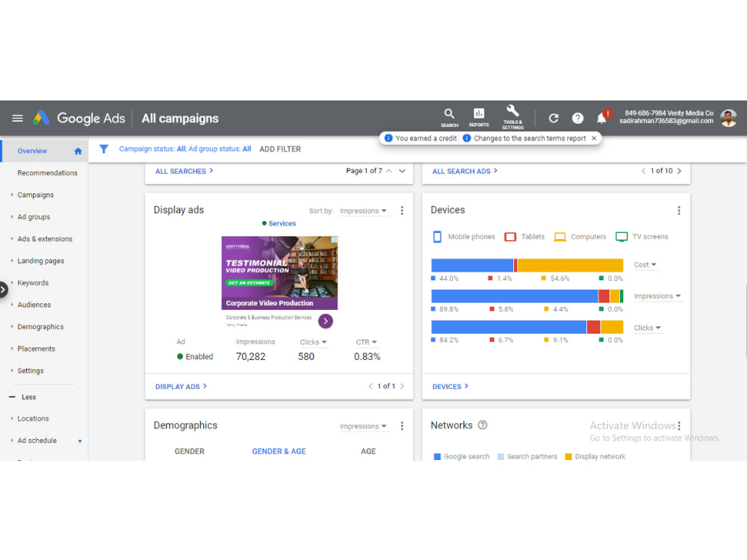
Task: Open the CTR column dropdown
Action: (x=366, y=343)
